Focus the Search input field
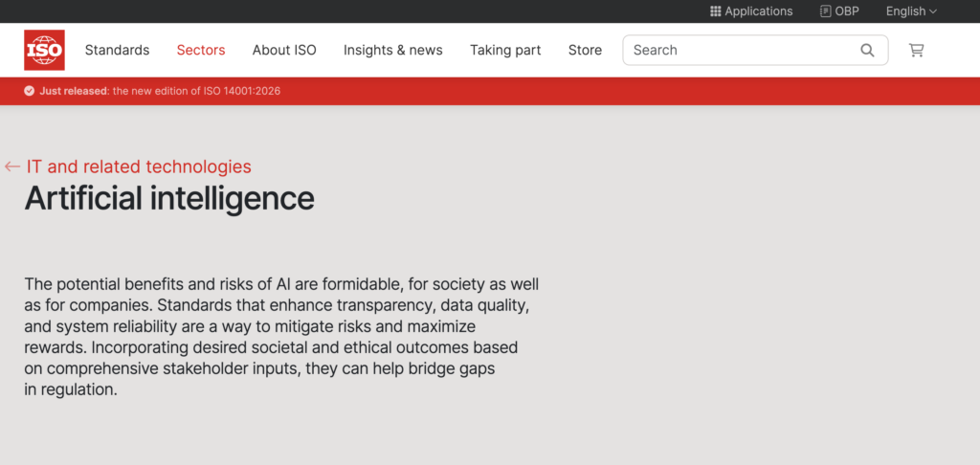The image size is (980, 465). [737, 50]
